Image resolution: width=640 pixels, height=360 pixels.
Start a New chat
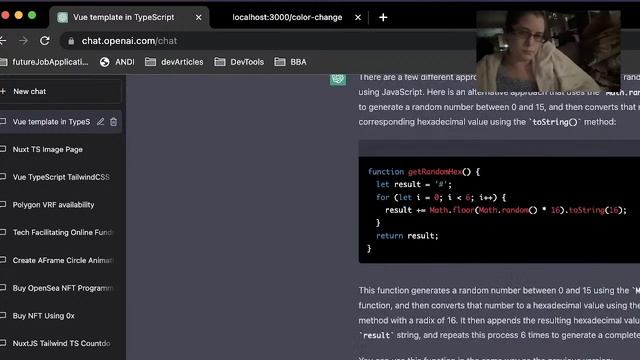coord(60,91)
